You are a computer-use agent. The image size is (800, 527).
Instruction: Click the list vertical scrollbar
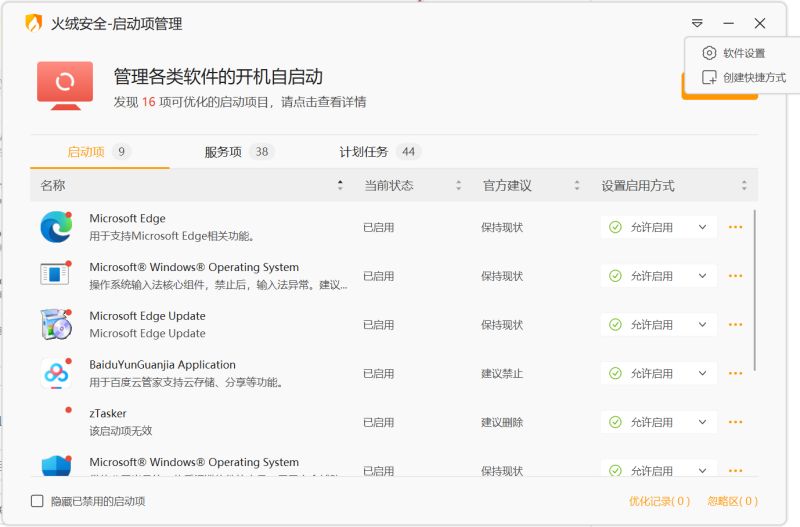point(755,290)
